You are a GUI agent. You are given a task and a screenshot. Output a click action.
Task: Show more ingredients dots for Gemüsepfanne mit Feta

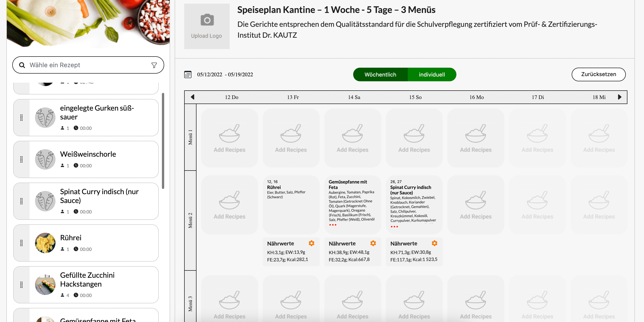333,225
